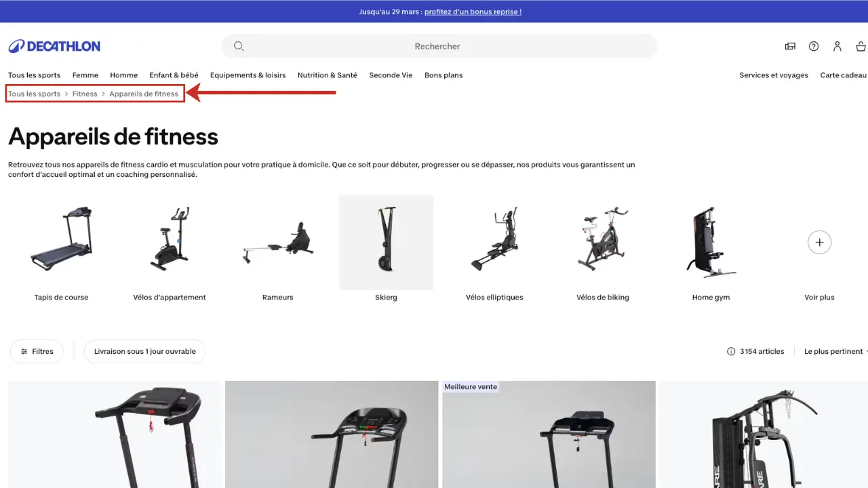This screenshot has height=488, width=868.
Task: Click the article count info icon
Action: (731, 351)
